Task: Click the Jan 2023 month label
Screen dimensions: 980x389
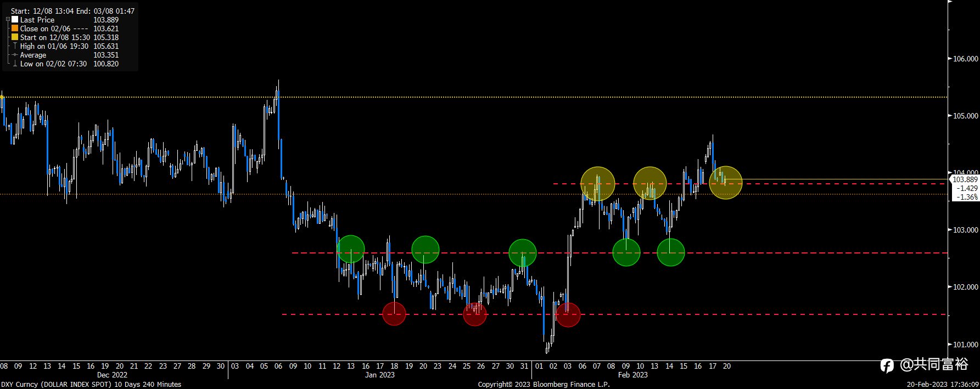Action: (x=380, y=375)
